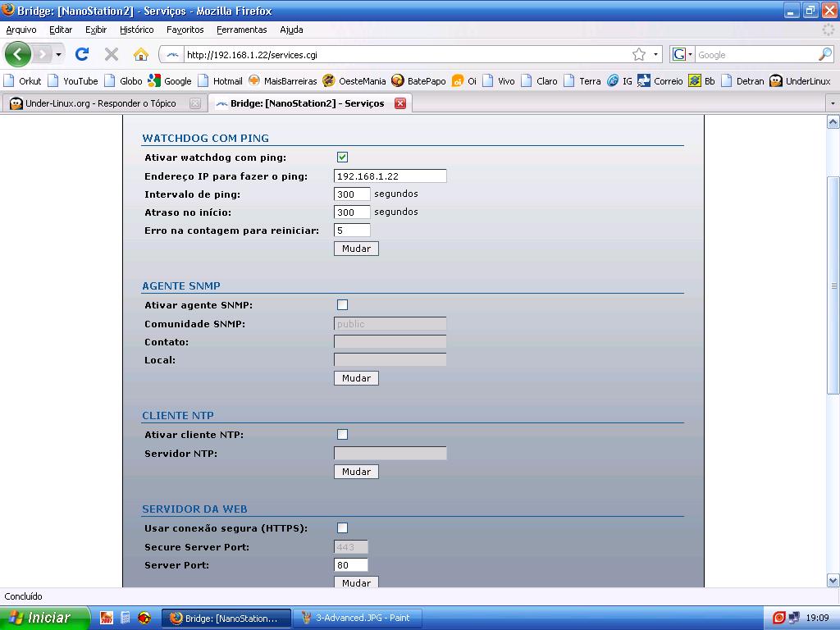Viewport: 840px width, 630px height.
Task: Click Mudar under Agente SNMP
Action: point(356,378)
